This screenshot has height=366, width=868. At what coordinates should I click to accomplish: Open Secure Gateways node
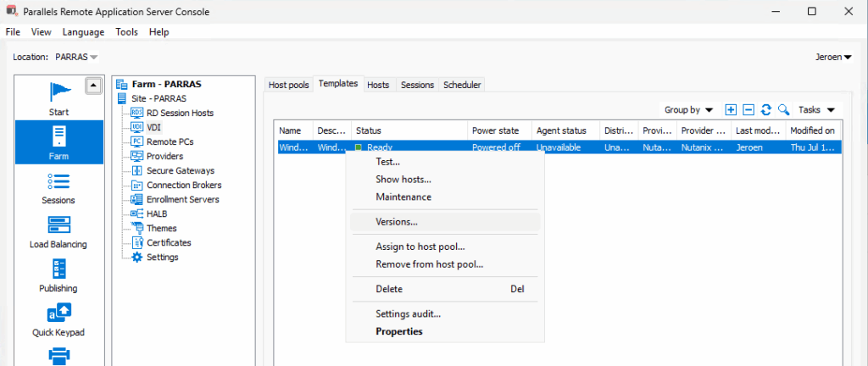tap(181, 170)
